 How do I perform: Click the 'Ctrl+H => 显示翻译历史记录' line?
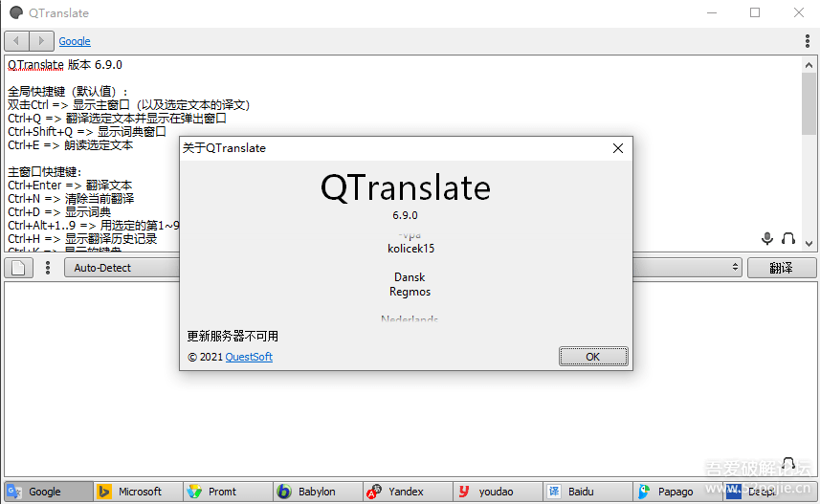(82, 239)
